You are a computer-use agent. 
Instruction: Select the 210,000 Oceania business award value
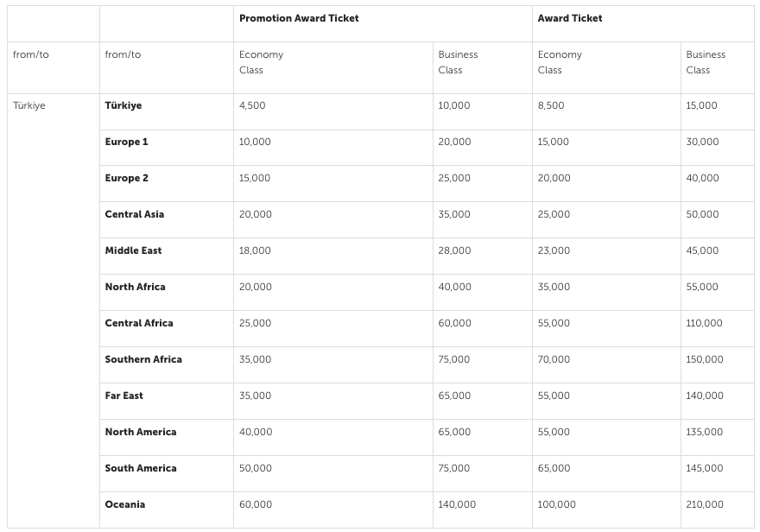[x=705, y=504]
